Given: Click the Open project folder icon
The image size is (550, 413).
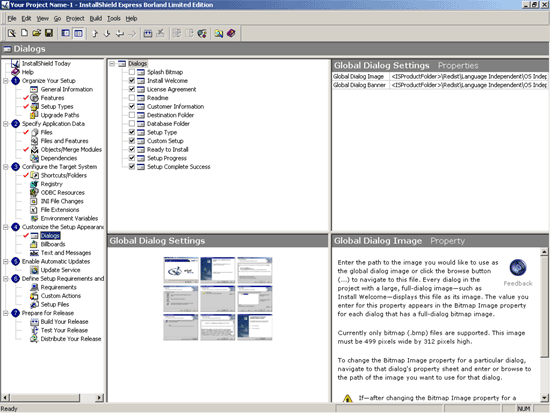Looking at the screenshot, I should coord(36,33).
